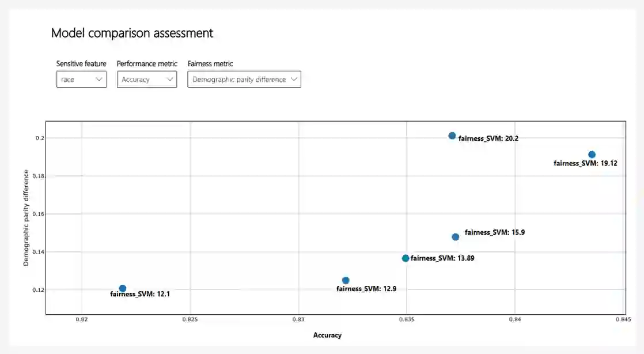The image size is (644, 354).
Task: Click the fairness_SVM: 12.1 data point
Action: 123,288
